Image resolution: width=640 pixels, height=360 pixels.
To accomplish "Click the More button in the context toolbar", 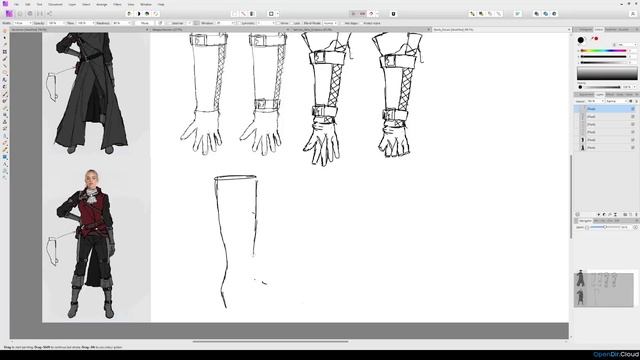I will [144, 23].
